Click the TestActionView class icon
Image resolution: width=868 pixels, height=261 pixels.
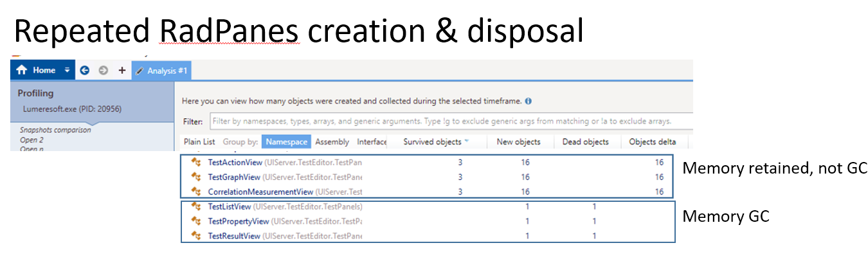point(197,162)
